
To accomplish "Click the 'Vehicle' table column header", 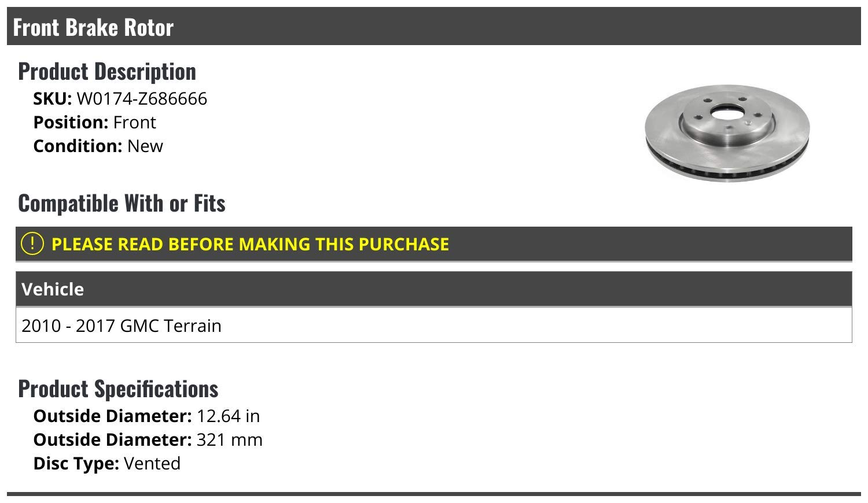I will click(x=53, y=289).
